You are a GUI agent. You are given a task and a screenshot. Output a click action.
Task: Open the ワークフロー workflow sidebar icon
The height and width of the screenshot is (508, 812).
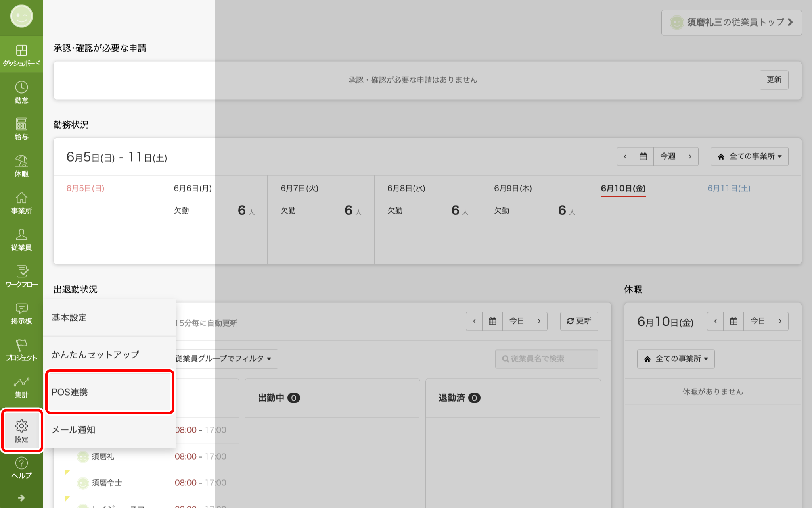tap(21, 276)
